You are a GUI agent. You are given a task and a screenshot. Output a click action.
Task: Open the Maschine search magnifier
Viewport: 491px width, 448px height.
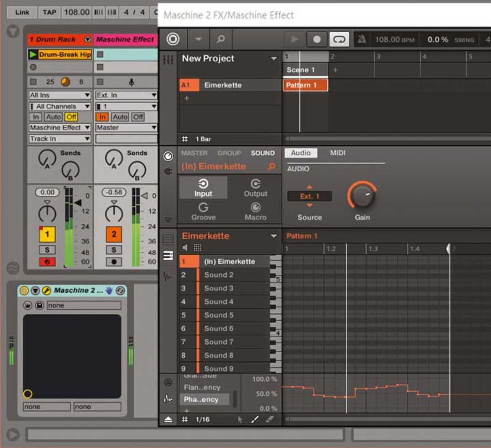[x=221, y=39]
